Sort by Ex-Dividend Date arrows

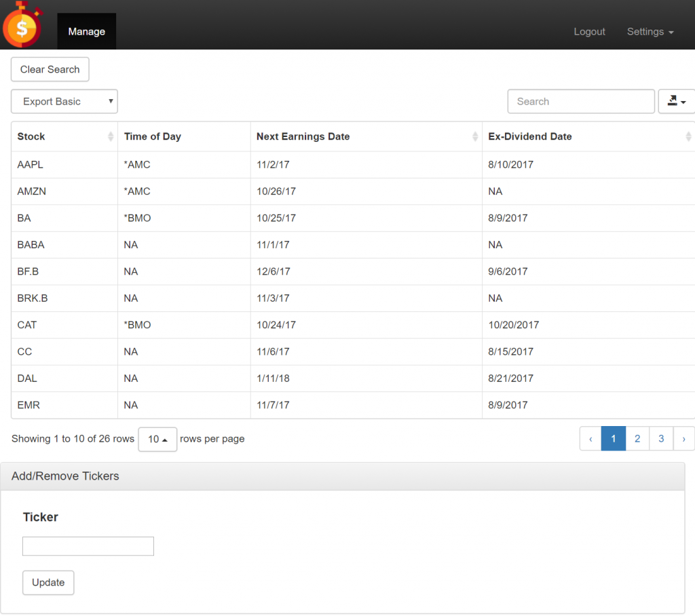click(x=688, y=136)
